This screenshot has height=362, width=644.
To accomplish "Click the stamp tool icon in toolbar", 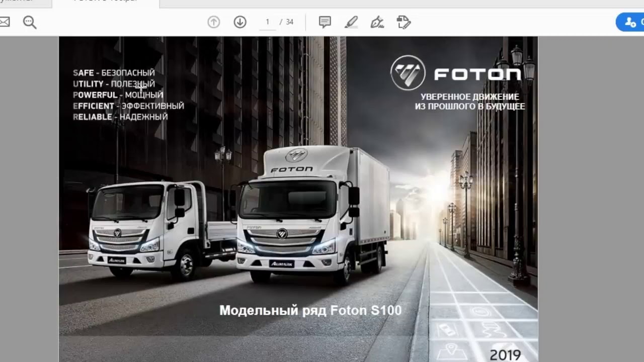I will pyautogui.click(x=404, y=22).
